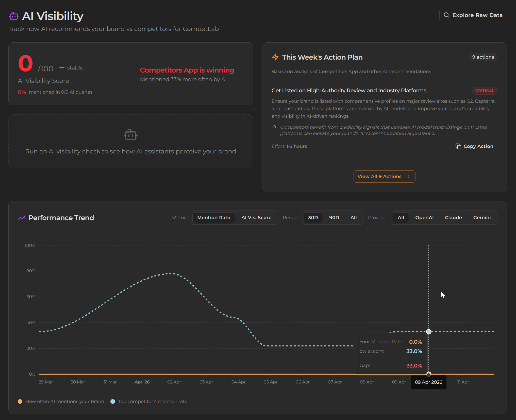This screenshot has height=420, width=516.
Task: Select the All period option
Action: (353, 217)
